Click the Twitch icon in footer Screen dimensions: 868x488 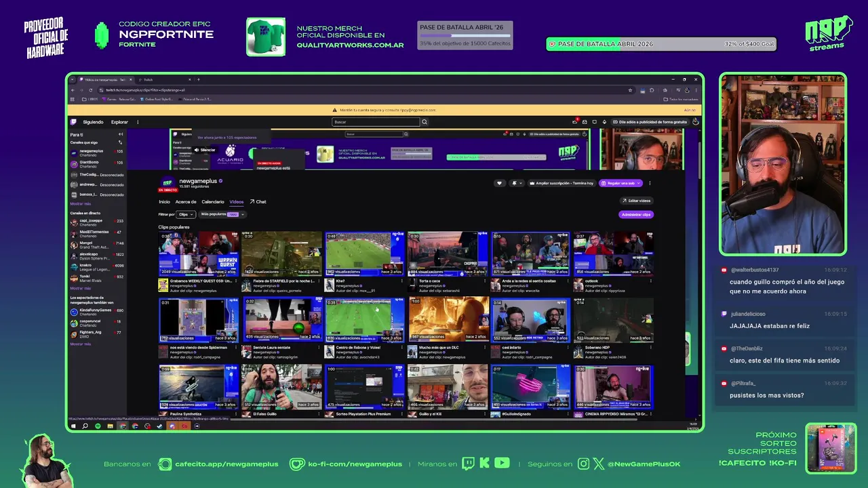coord(468,464)
